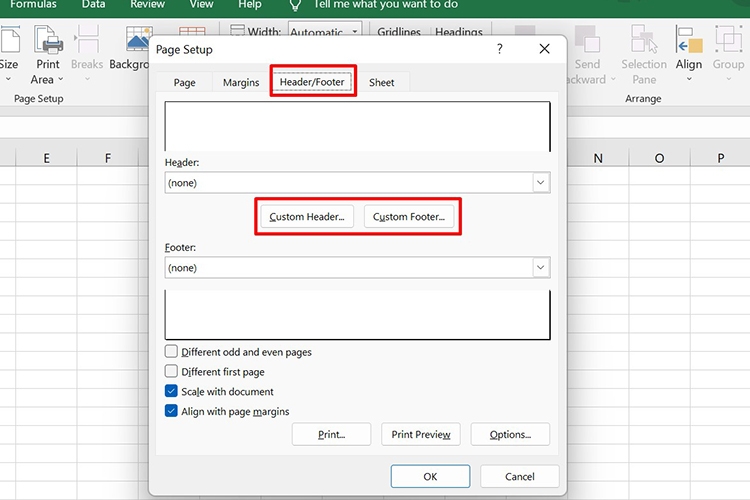750x500 pixels.
Task: Expand the Size dropdown chevron
Action: (8, 79)
